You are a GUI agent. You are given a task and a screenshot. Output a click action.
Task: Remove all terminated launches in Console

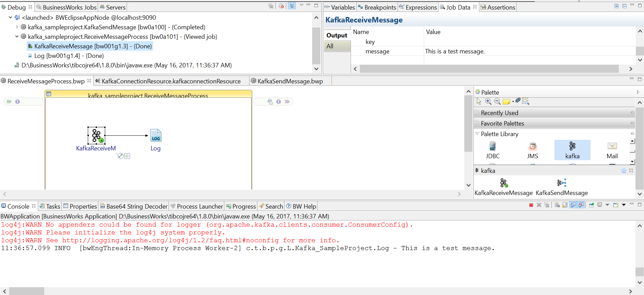tap(547, 205)
